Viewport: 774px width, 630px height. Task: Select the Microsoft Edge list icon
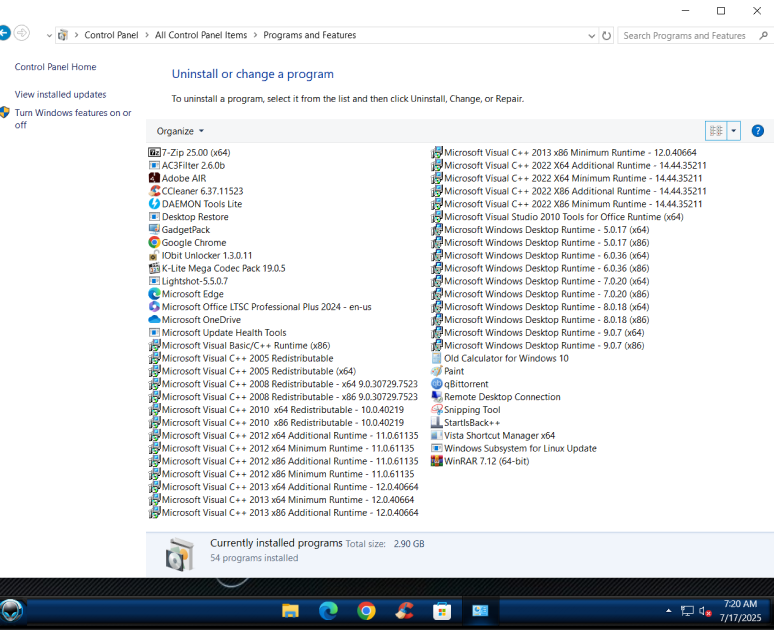point(155,294)
